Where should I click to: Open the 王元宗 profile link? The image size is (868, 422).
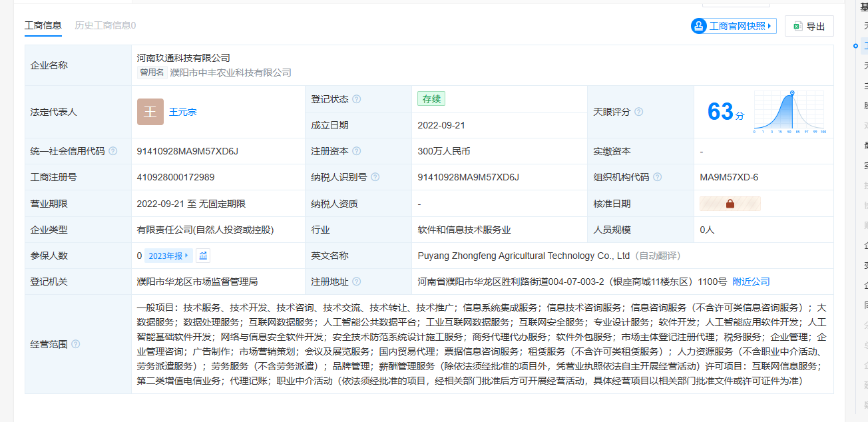183,112
